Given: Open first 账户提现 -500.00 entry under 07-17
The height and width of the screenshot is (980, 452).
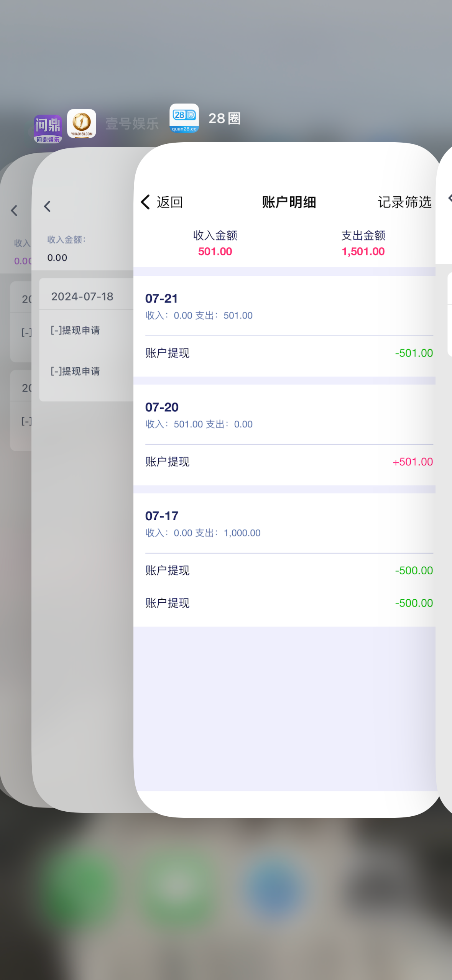Looking at the screenshot, I should (x=289, y=571).
